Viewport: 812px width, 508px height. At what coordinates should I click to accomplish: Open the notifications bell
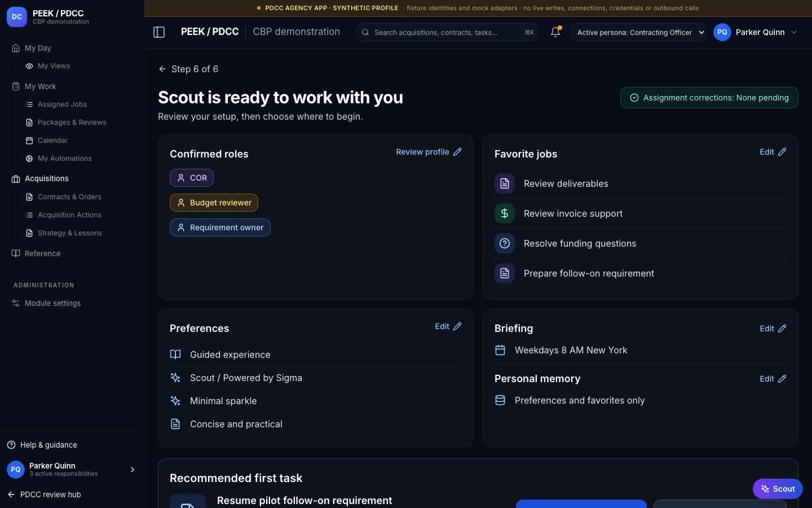pyautogui.click(x=555, y=32)
